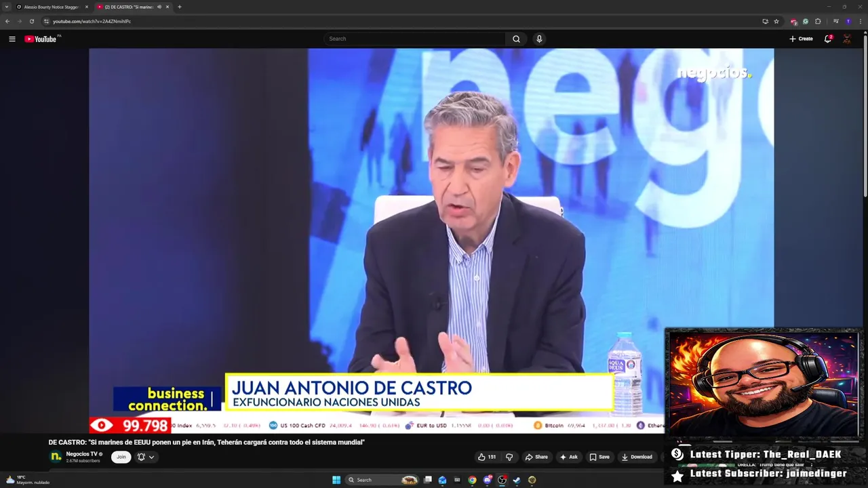
Task: Close the Alessio Bounty Notice tab
Action: point(87,7)
